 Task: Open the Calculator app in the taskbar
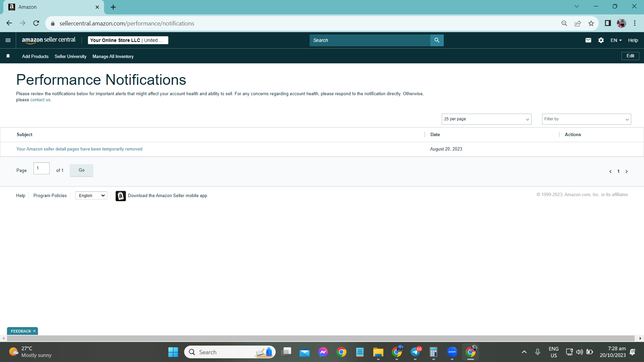coord(434,352)
